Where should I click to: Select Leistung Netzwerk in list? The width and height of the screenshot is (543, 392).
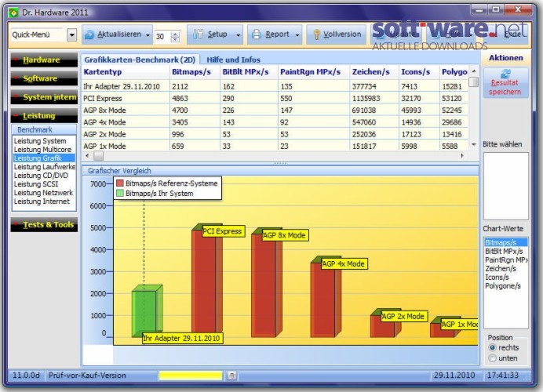(44, 193)
